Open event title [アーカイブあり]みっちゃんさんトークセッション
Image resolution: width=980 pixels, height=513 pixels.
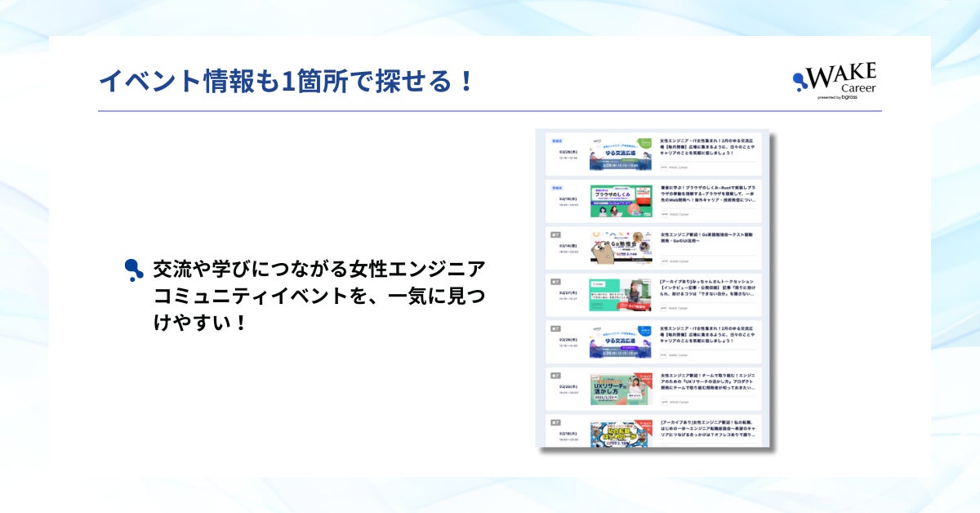point(707,287)
